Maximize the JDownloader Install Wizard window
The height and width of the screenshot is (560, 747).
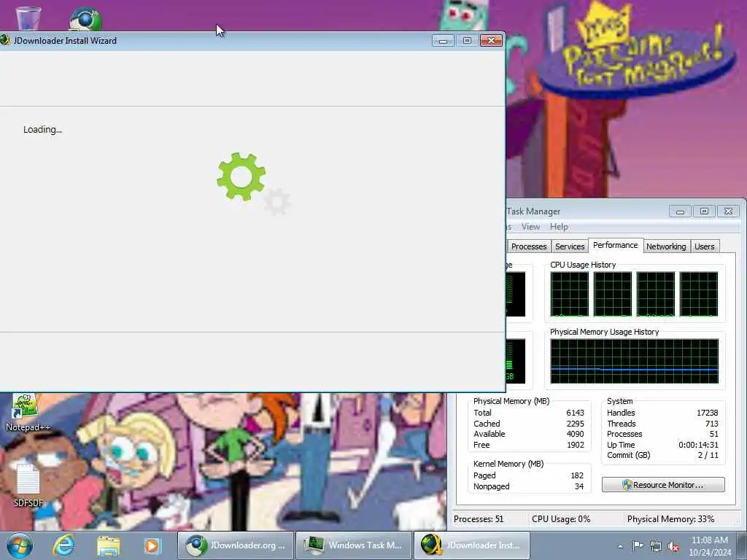(467, 41)
